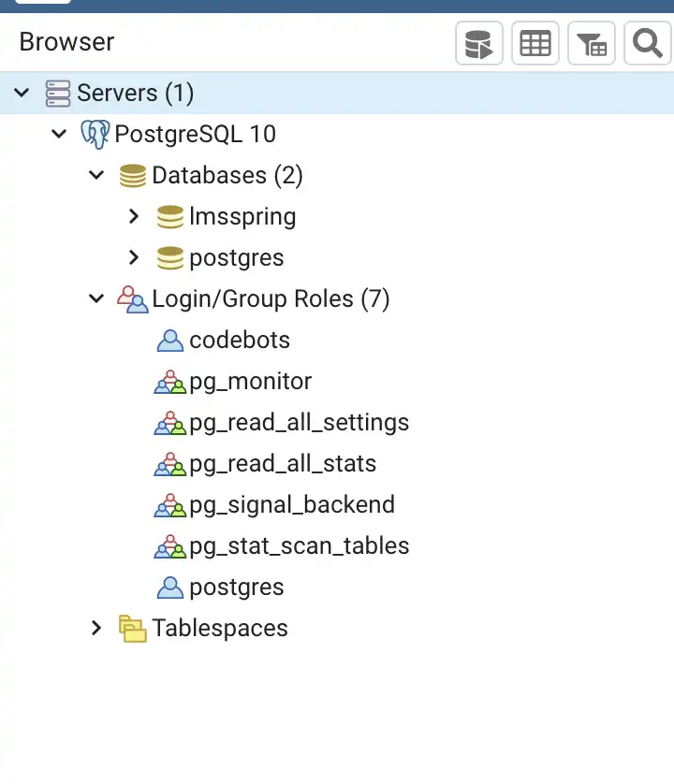Expand the postgres database node
Image resolution: width=674 pixels, height=784 pixels.
pos(134,257)
